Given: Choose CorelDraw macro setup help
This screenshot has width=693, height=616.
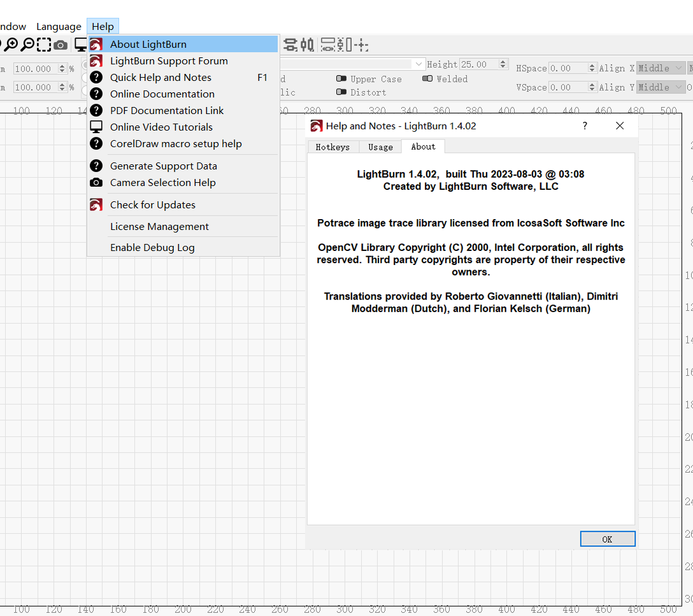Looking at the screenshot, I should coord(183,143).
